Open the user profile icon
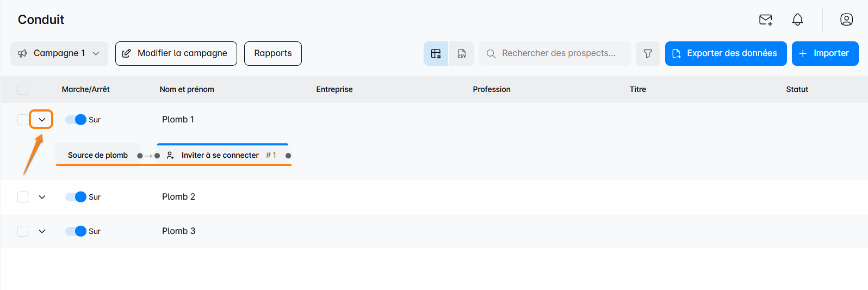This screenshot has width=868, height=290. coord(846,20)
